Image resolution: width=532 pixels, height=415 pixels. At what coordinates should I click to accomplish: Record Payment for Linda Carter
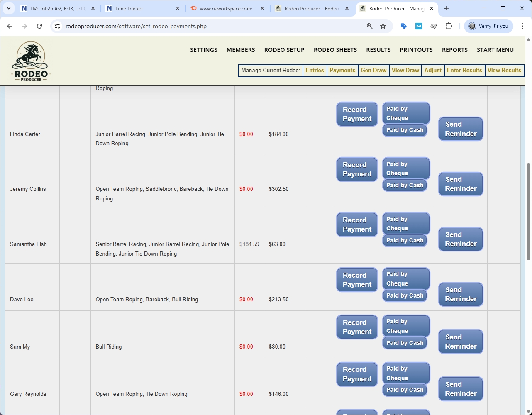point(357,114)
